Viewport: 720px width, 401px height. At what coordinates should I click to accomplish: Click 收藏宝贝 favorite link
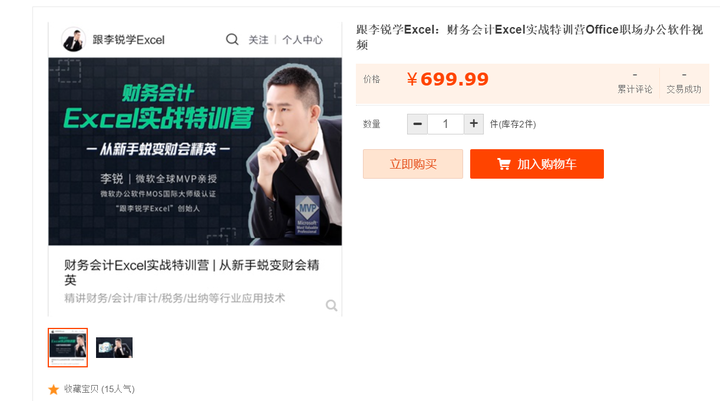click(99, 389)
